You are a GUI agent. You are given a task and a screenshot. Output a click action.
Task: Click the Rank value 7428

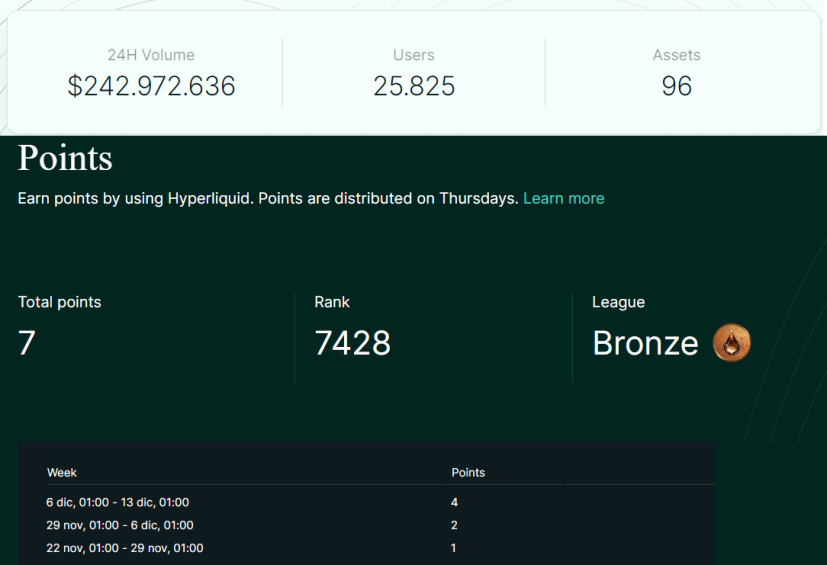click(352, 343)
